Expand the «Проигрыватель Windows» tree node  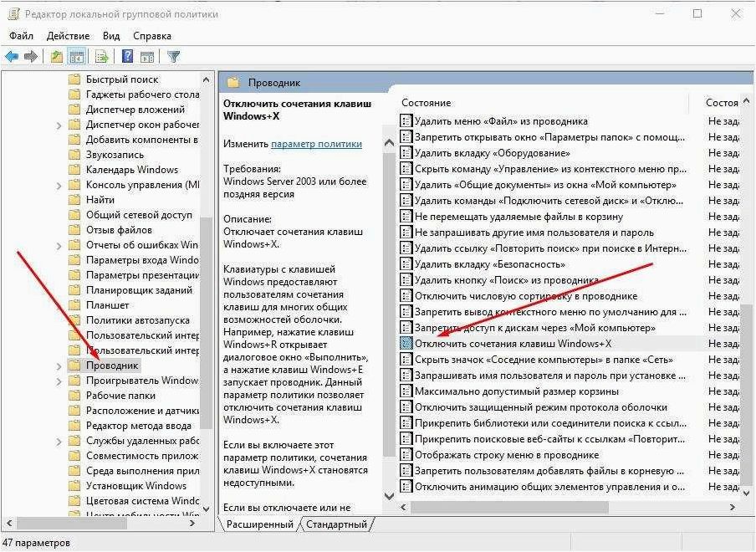[x=59, y=381]
